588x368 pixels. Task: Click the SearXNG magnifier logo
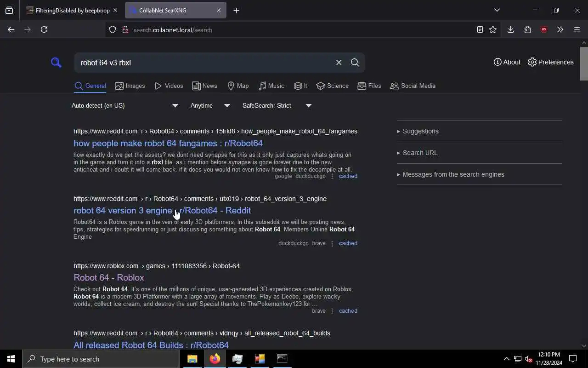[56, 62]
